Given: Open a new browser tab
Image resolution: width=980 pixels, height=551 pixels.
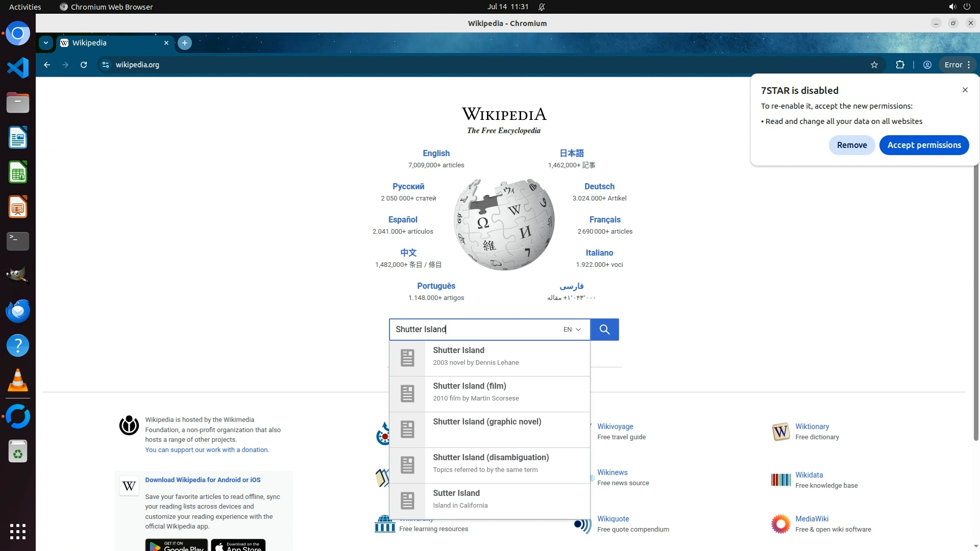Looking at the screenshot, I should (x=185, y=43).
